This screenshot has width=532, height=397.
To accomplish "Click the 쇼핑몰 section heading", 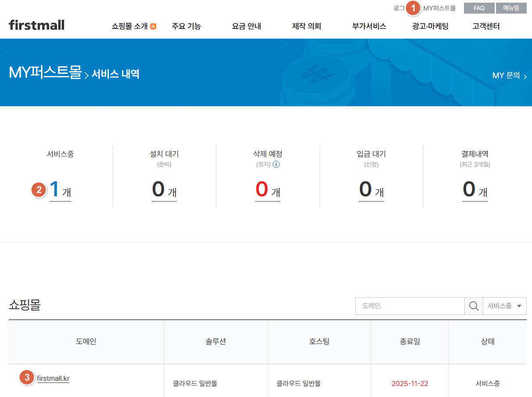I will [x=25, y=305].
